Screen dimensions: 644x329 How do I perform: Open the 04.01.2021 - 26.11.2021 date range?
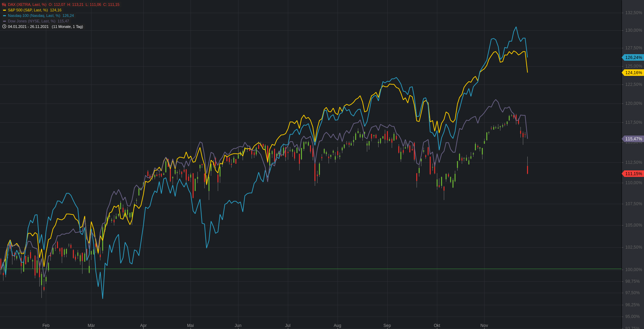(28, 27)
